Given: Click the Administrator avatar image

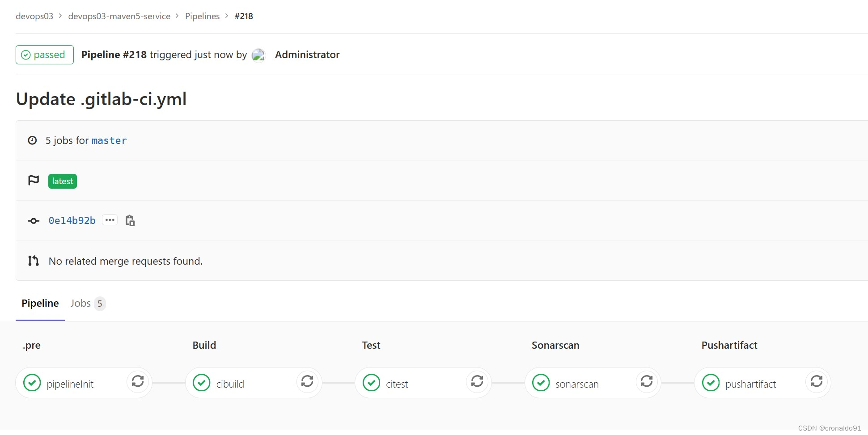Looking at the screenshot, I should pyautogui.click(x=258, y=55).
